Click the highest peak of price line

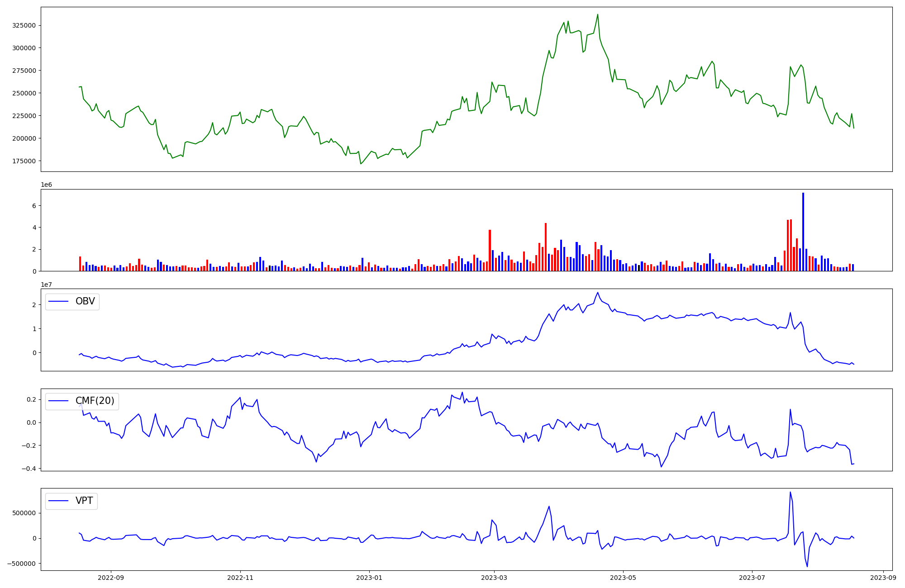coord(597,14)
